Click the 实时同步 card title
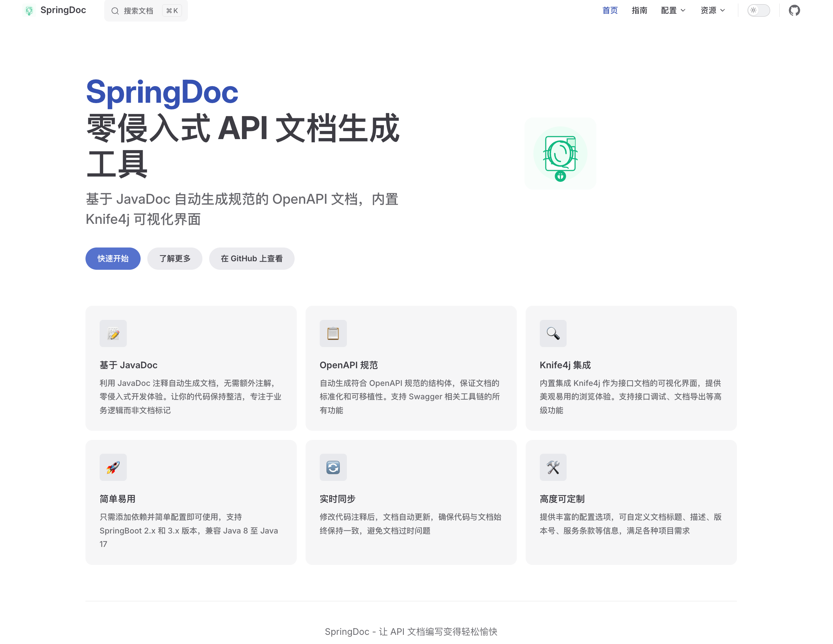This screenshot has width=833, height=644. tap(338, 499)
